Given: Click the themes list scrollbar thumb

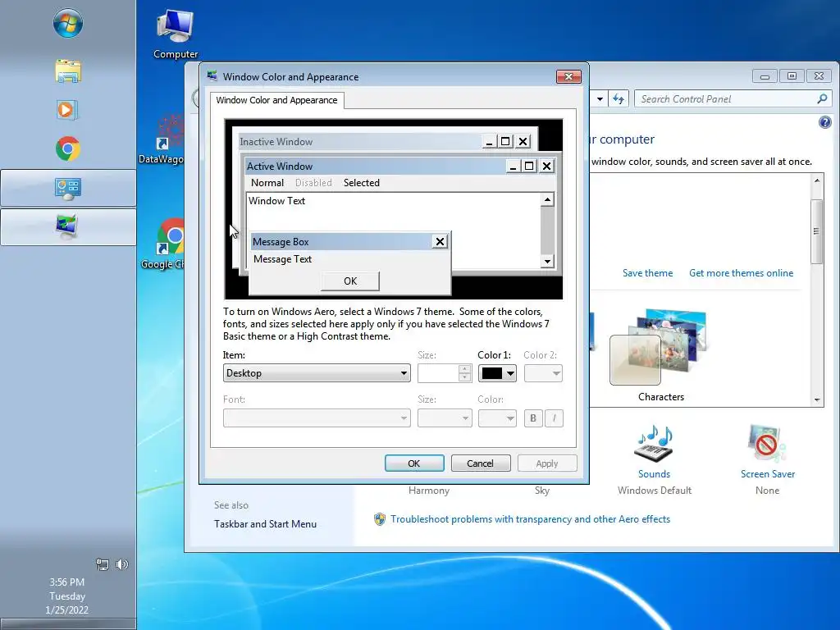Looking at the screenshot, I should (816, 231).
